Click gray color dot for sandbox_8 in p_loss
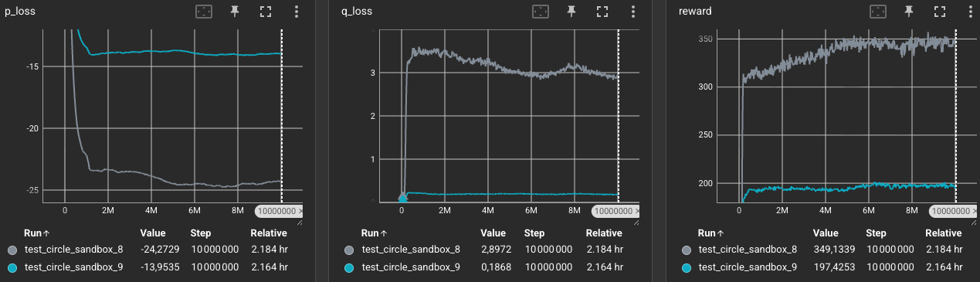 [12, 250]
